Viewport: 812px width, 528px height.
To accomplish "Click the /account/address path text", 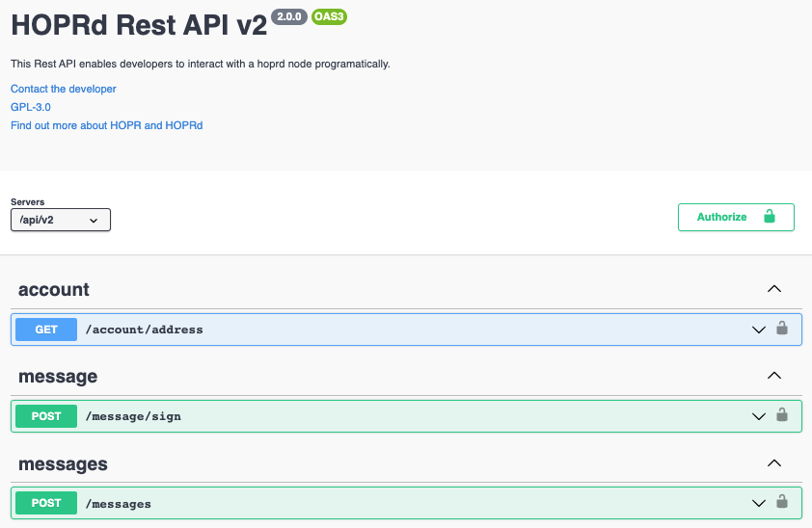I will pos(144,330).
